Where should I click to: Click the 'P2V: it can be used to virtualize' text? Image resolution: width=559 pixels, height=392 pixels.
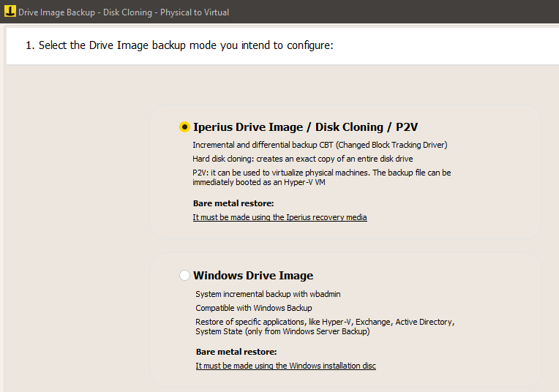coord(321,177)
